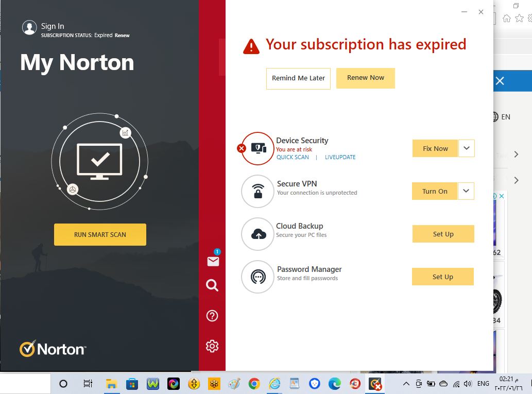Image resolution: width=532 pixels, height=394 pixels.
Task: Open File Explorer from the taskbar
Action: click(x=111, y=384)
